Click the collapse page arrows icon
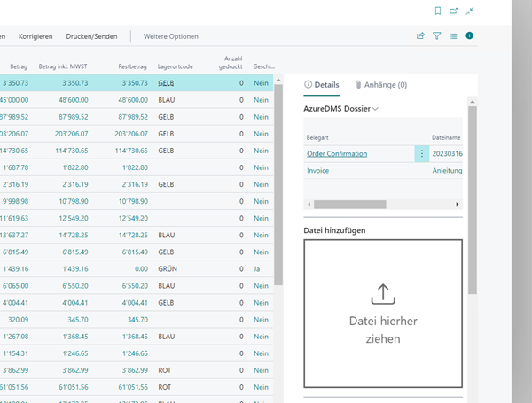The height and width of the screenshot is (403, 532). (x=469, y=11)
